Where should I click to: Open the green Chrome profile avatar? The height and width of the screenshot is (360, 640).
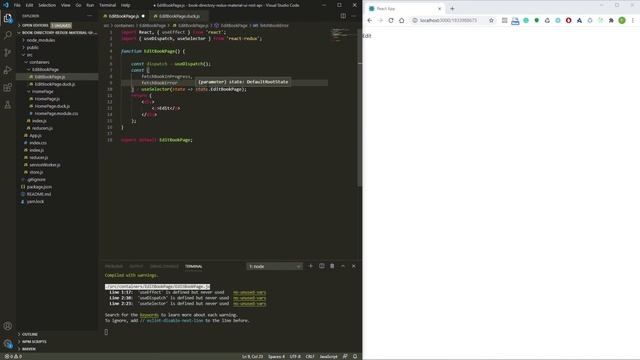[622, 20]
